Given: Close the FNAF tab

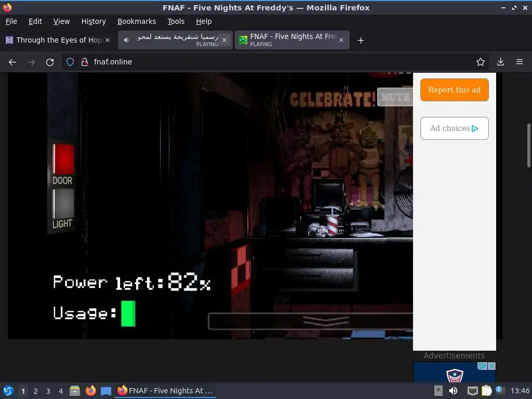Looking at the screenshot, I should pyautogui.click(x=341, y=40).
